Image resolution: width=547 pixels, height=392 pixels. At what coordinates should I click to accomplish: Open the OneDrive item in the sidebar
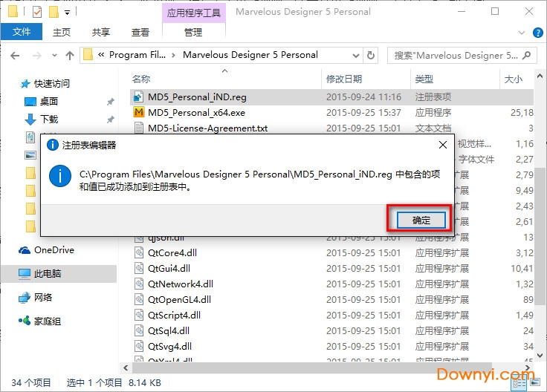(54, 250)
